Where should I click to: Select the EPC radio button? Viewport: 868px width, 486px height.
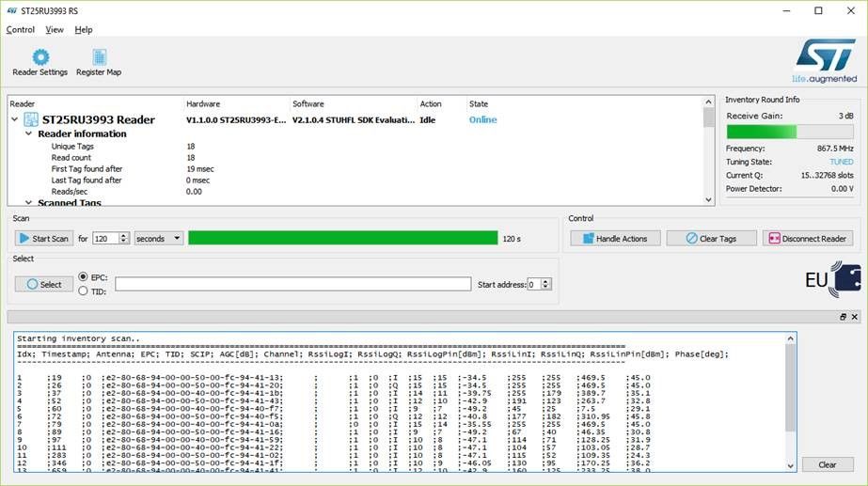pos(83,276)
